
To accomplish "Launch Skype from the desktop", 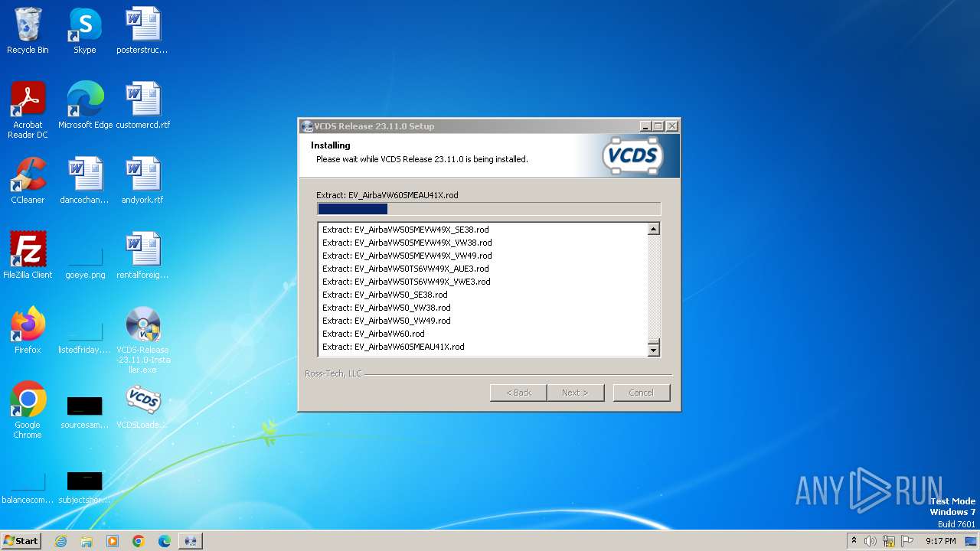I will pos(85,31).
